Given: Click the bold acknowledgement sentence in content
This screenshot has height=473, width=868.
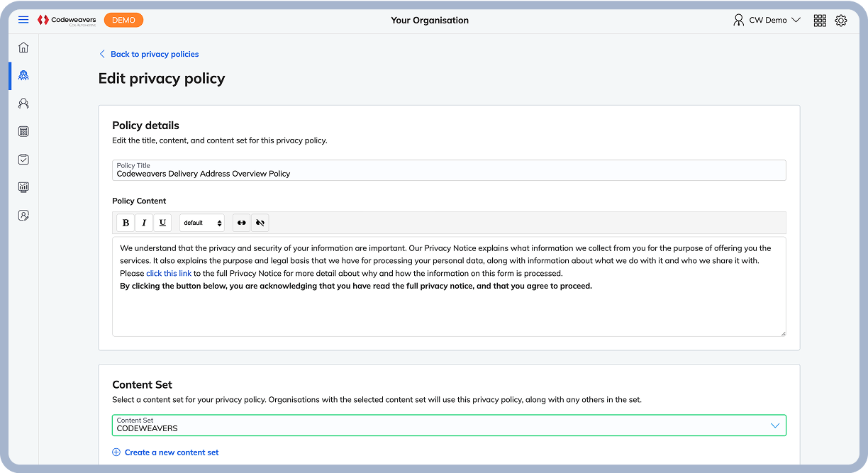Looking at the screenshot, I should click(x=356, y=286).
